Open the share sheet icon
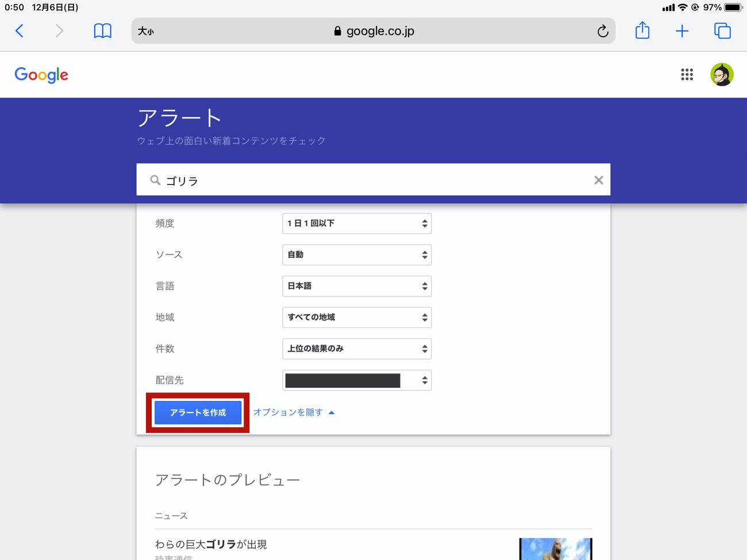The height and width of the screenshot is (560, 747). [642, 30]
